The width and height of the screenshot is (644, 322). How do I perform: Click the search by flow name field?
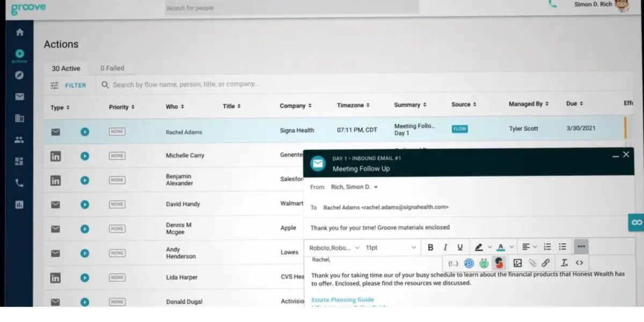(365, 85)
